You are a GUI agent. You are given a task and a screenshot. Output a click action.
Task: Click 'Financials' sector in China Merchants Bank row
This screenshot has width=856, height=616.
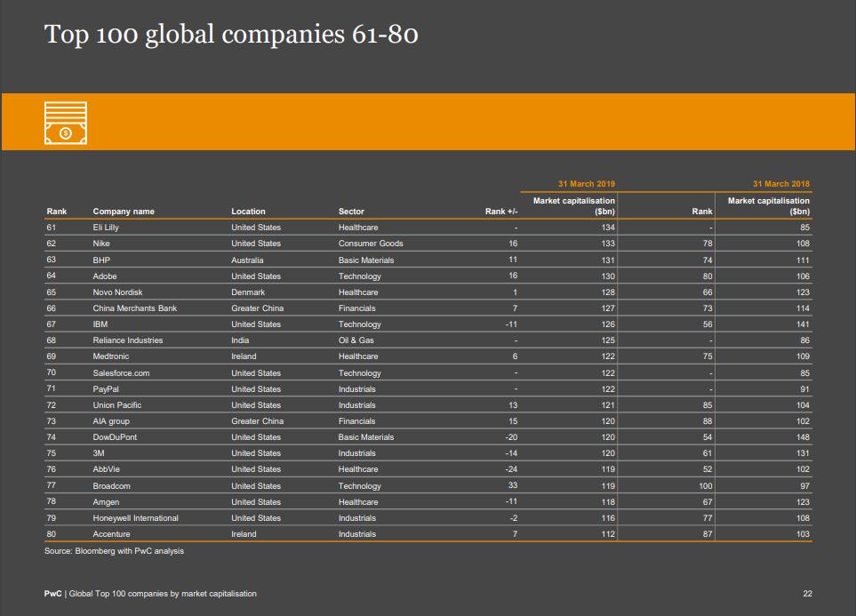click(x=357, y=308)
